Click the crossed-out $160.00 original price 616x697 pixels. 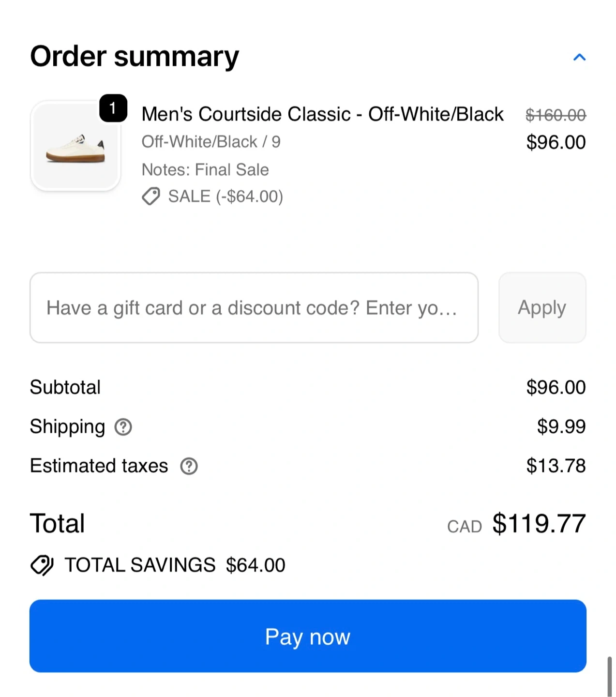(x=556, y=115)
